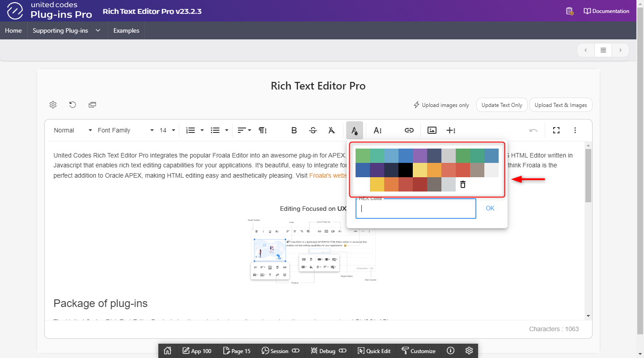Pick the black color swatch
644x358 pixels.
[406, 170]
